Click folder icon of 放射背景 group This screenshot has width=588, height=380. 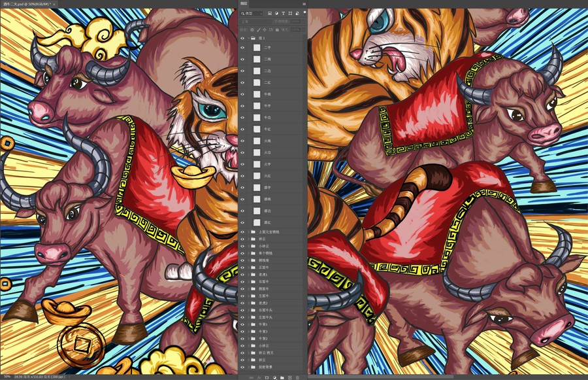[x=253, y=367]
